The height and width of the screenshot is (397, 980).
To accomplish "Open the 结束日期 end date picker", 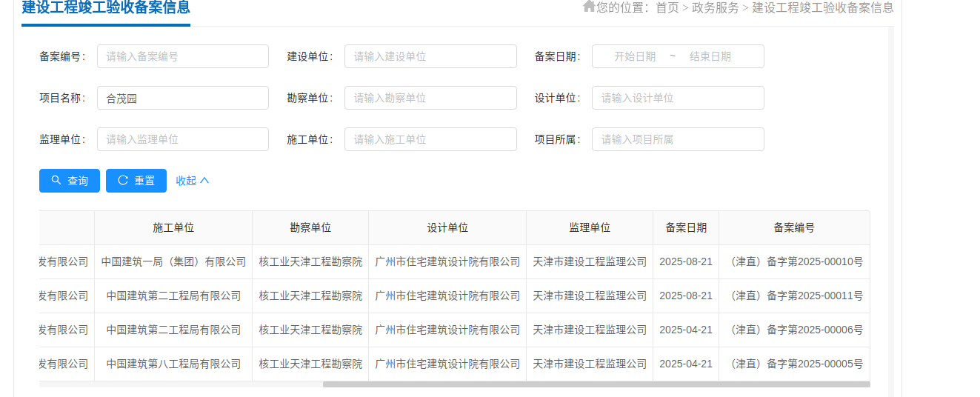I will click(710, 56).
